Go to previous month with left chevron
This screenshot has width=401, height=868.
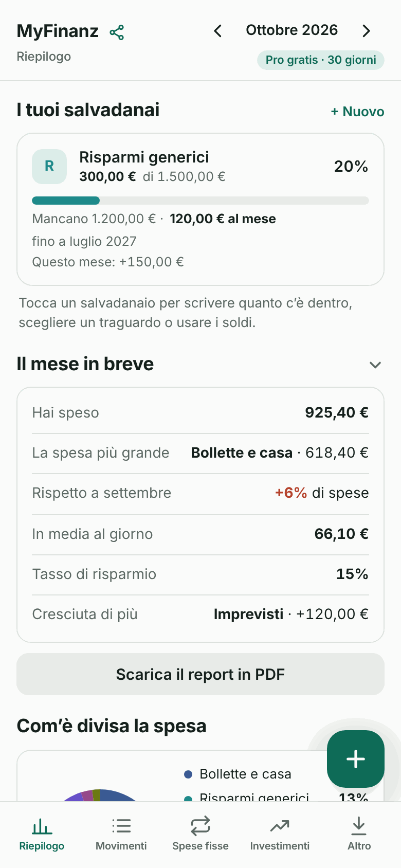pyautogui.click(x=218, y=31)
